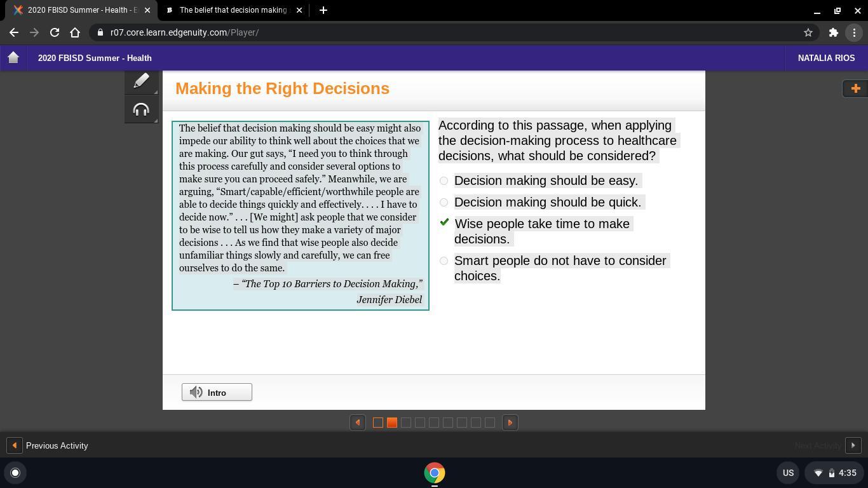Jump to seventh slide square
This screenshot has height=488, width=868.
pos(462,423)
